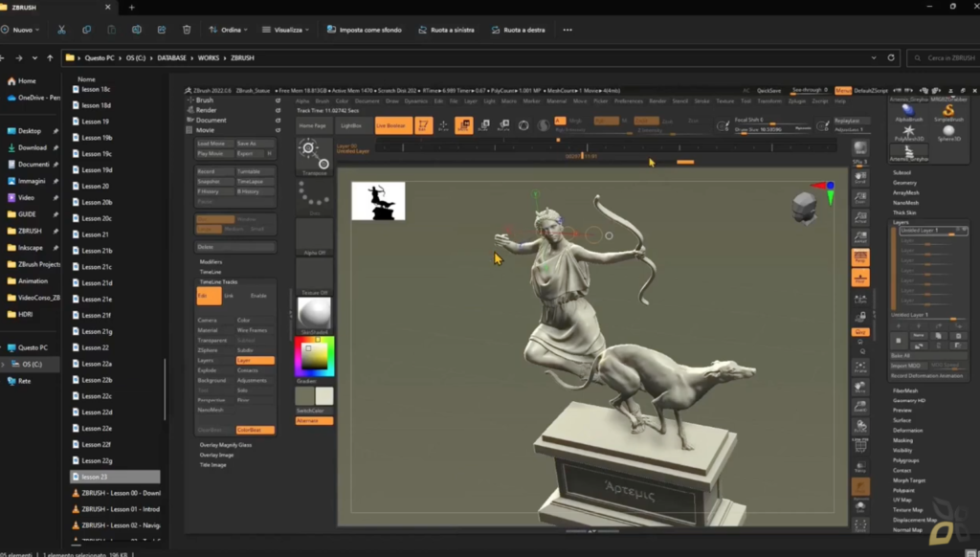This screenshot has width=980, height=557.
Task: Click the BPR render sphere icon
Action: click(x=860, y=147)
